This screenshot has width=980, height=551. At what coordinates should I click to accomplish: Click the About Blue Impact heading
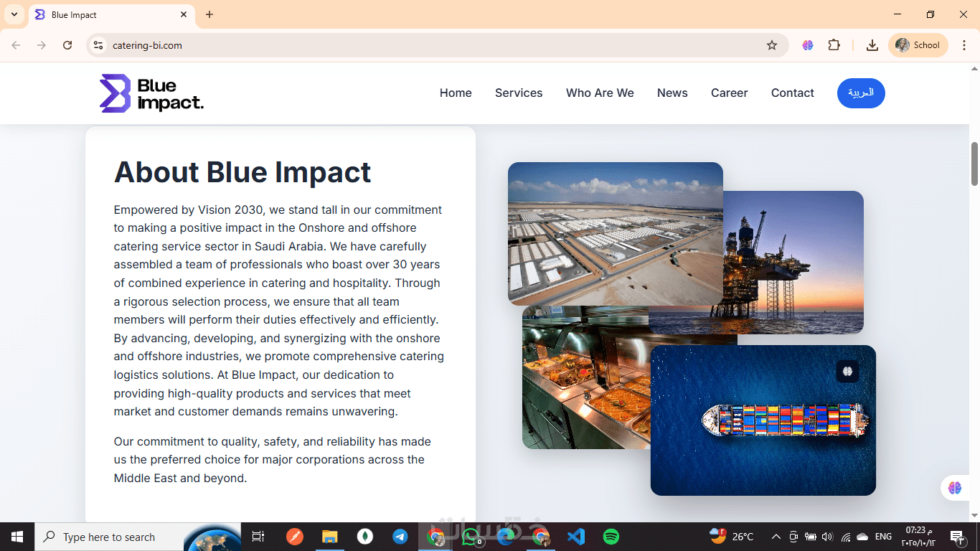coord(242,172)
